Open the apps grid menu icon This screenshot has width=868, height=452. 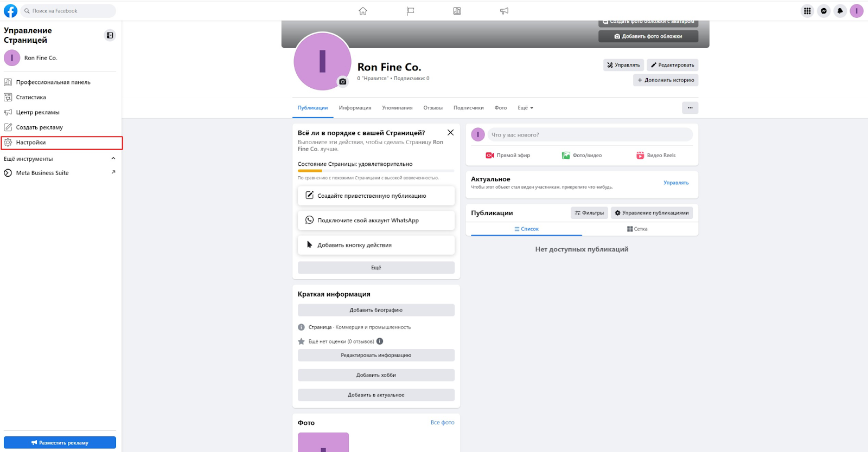point(807,11)
